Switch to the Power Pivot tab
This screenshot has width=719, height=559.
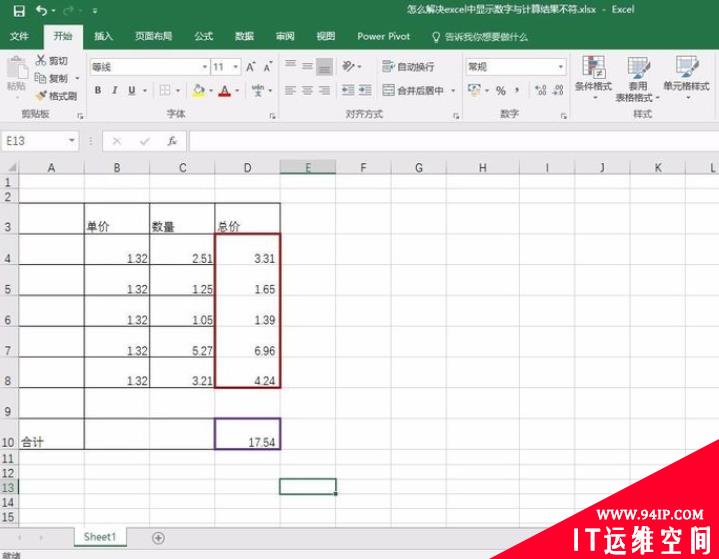tap(383, 36)
